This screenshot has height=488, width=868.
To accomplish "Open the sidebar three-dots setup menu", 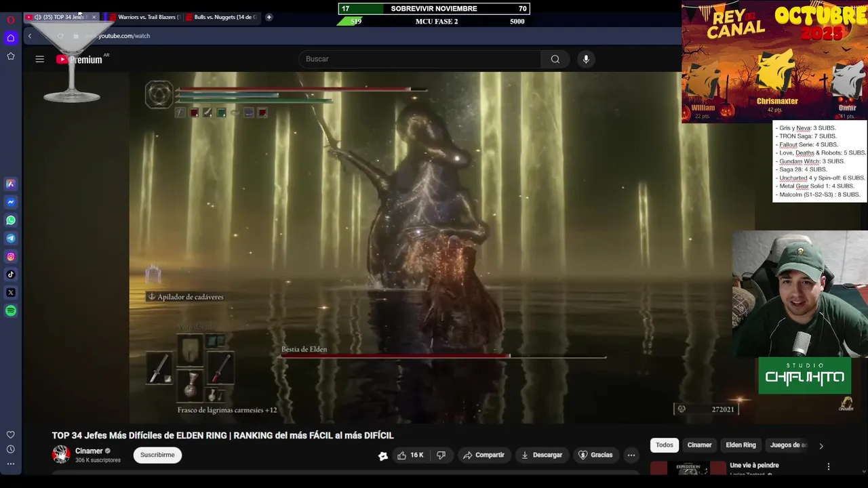I will [x=11, y=464].
